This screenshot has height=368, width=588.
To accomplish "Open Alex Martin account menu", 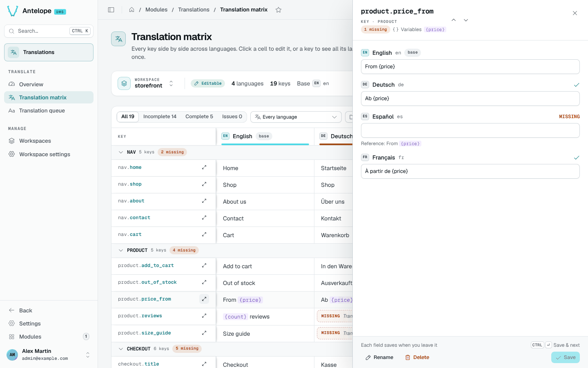I will tap(49, 355).
